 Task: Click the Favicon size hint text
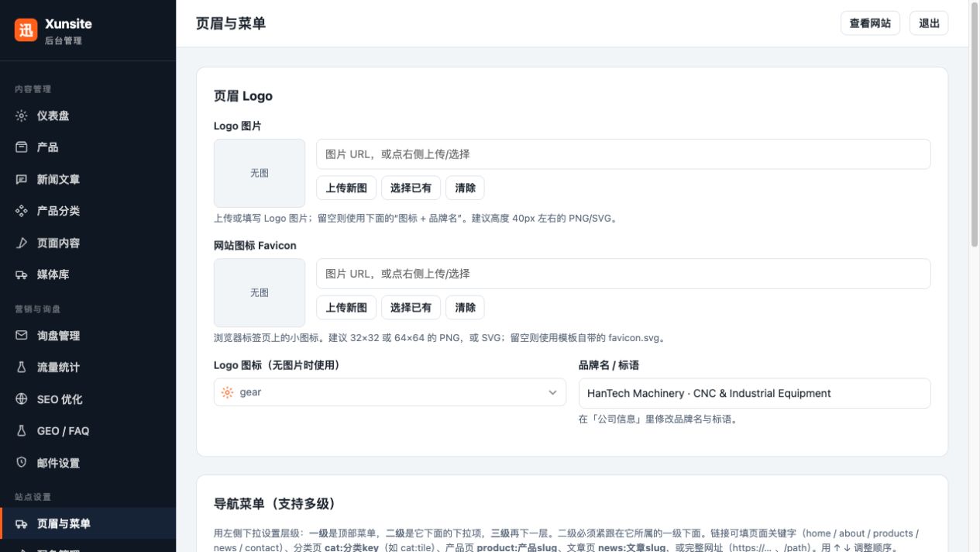pyautogui.click(x=441, y=338)
